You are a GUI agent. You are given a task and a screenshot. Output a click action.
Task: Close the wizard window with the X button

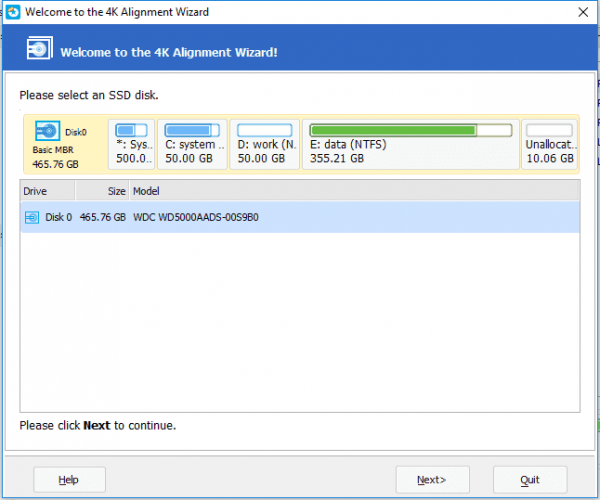(x=582, y=12)
